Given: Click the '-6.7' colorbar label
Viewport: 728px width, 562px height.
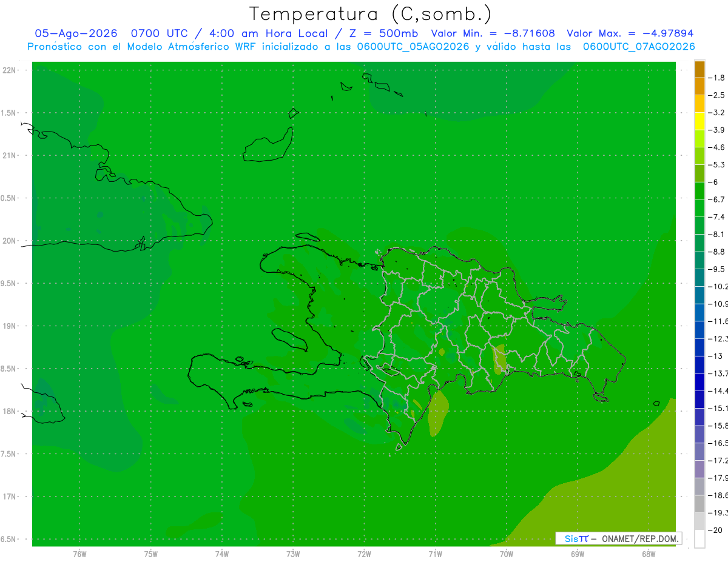Looking at the screenshot, I should point(716,199).
